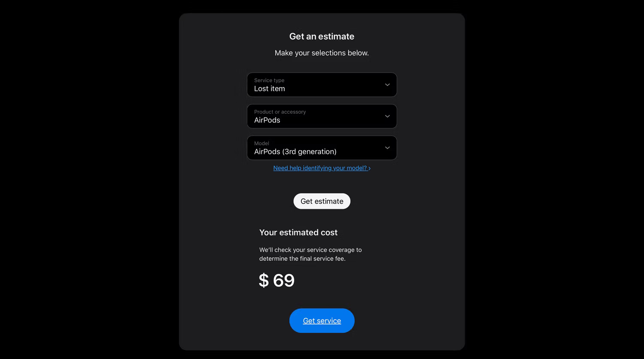Screen dimensions: 644x359
Task: Click the 'Your estimated cost' heading
Action: click(298, 232)
